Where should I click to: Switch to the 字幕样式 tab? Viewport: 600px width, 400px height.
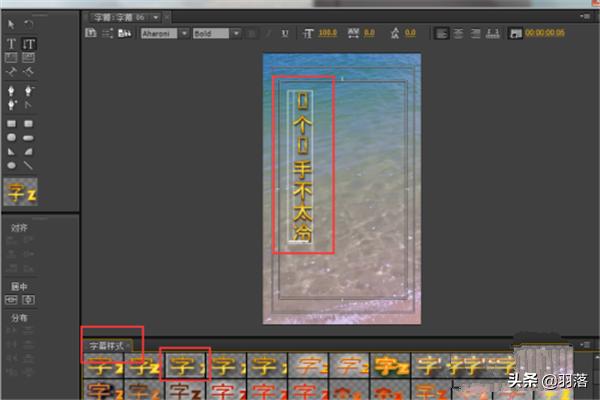coord(107,345)
